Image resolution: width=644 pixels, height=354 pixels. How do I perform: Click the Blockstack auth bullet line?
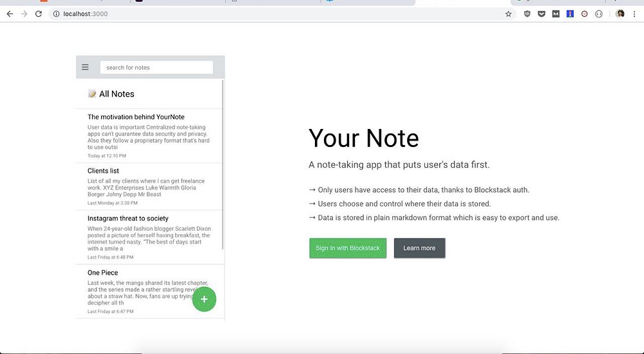[419, 190]
